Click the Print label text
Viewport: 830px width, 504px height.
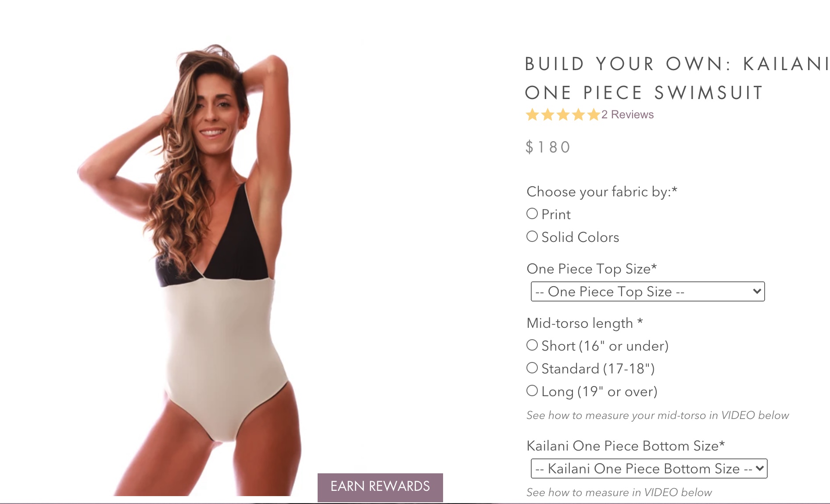[556, 214]
